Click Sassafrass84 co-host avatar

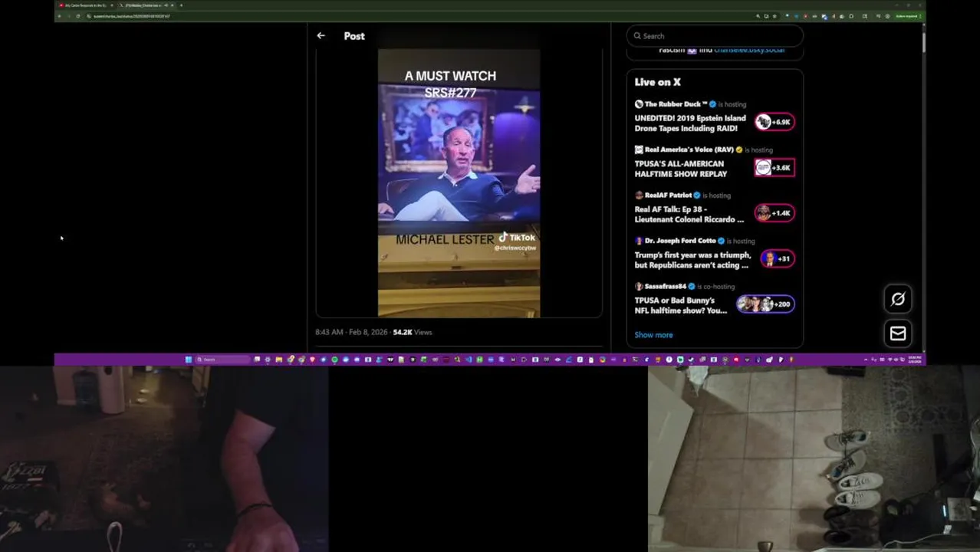point(639,287)
